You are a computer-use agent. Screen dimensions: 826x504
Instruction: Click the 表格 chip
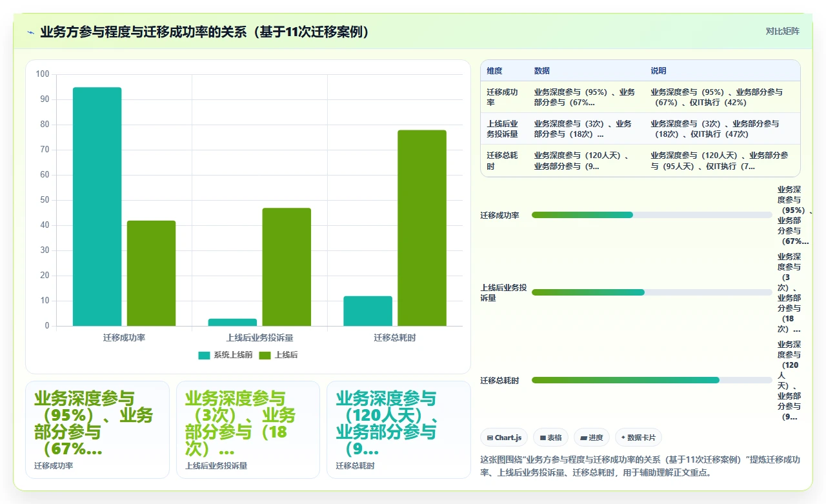point(550,438)
